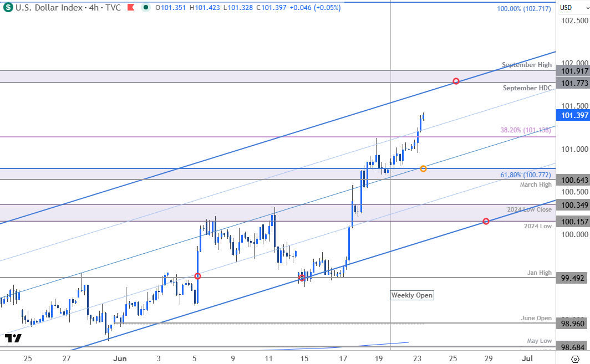Screen dimensions: 590x364
Task: Click the 2024 Low Close label
Action: click(x=530, y=209)
